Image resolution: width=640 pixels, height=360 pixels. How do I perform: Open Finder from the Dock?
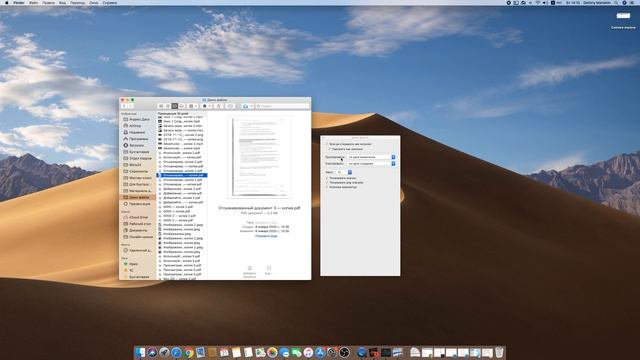coord(140,352)
